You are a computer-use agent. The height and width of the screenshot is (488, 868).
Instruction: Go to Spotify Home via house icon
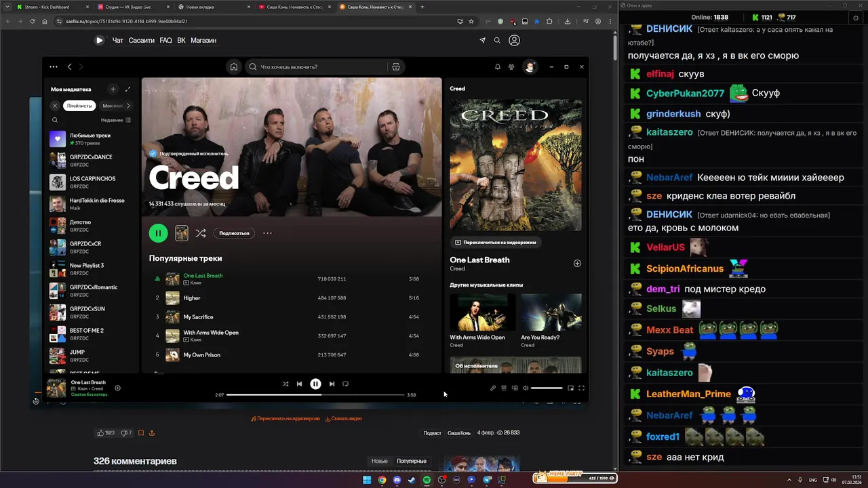[234, 66]
